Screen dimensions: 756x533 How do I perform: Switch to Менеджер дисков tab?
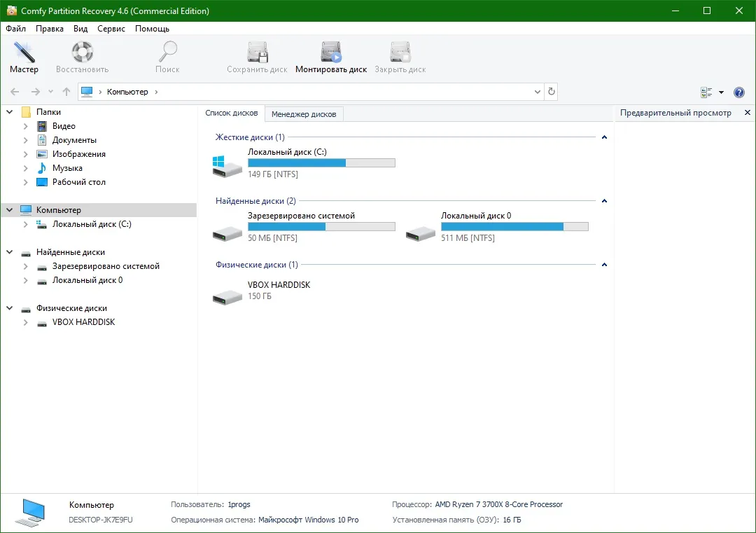[304, 114]
